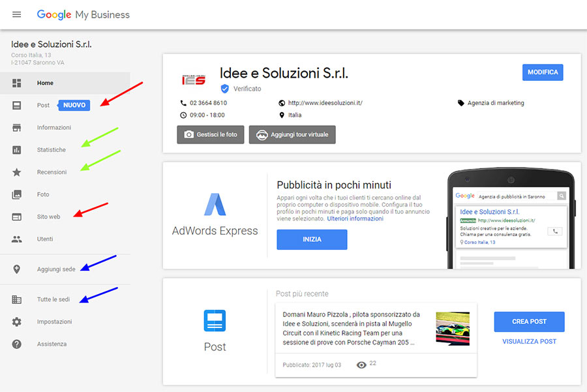The height and width of the screenshot is (392, 587).
Task: Open Statistiche in the sidebar
Action: (52, 150)
